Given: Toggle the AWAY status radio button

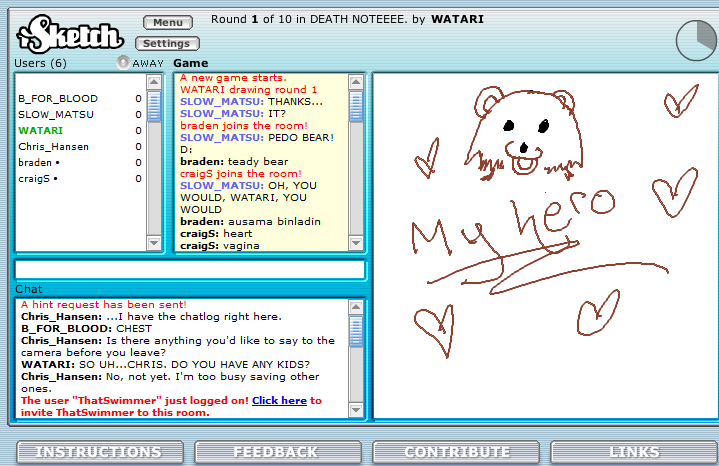Looking at the screenshot, I should 123,62.
